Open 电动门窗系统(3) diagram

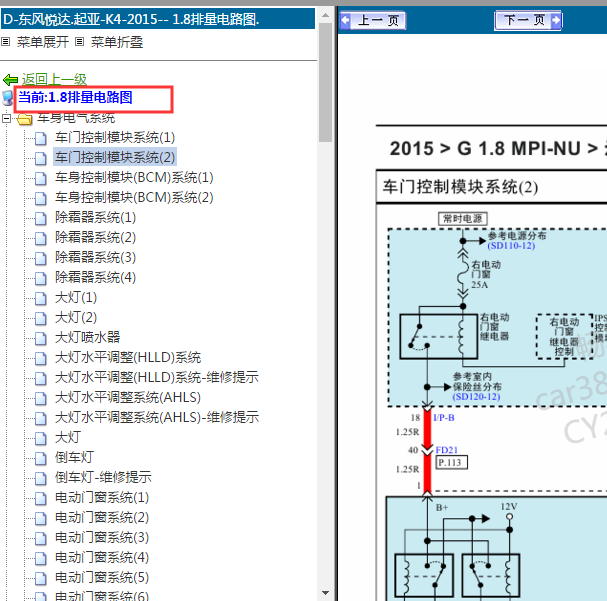click(x=102, y=538)
